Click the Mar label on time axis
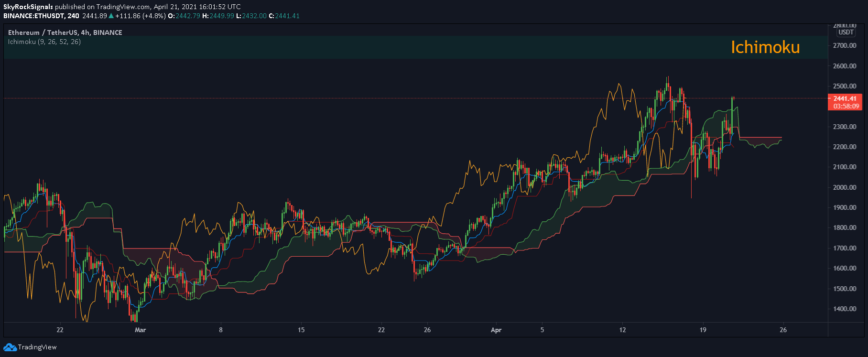The height and width of the screenshot is (357, 868). (x=141, y=330)
